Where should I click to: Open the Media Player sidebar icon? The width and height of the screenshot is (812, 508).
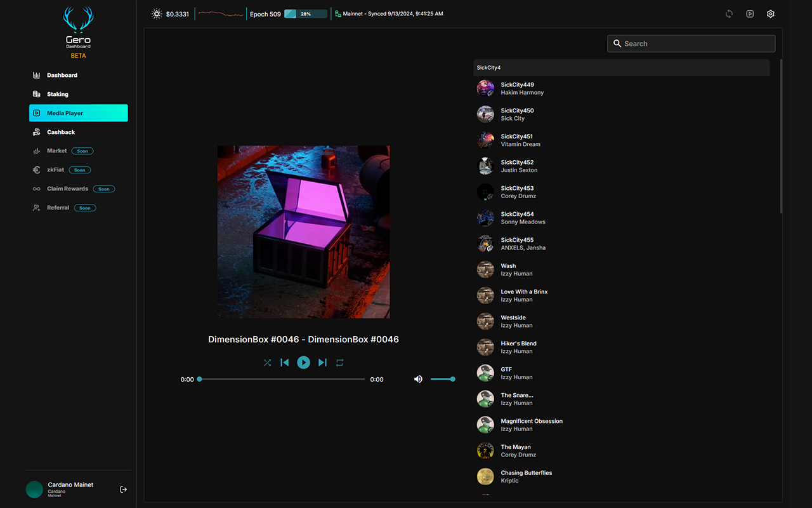(37, 112)
